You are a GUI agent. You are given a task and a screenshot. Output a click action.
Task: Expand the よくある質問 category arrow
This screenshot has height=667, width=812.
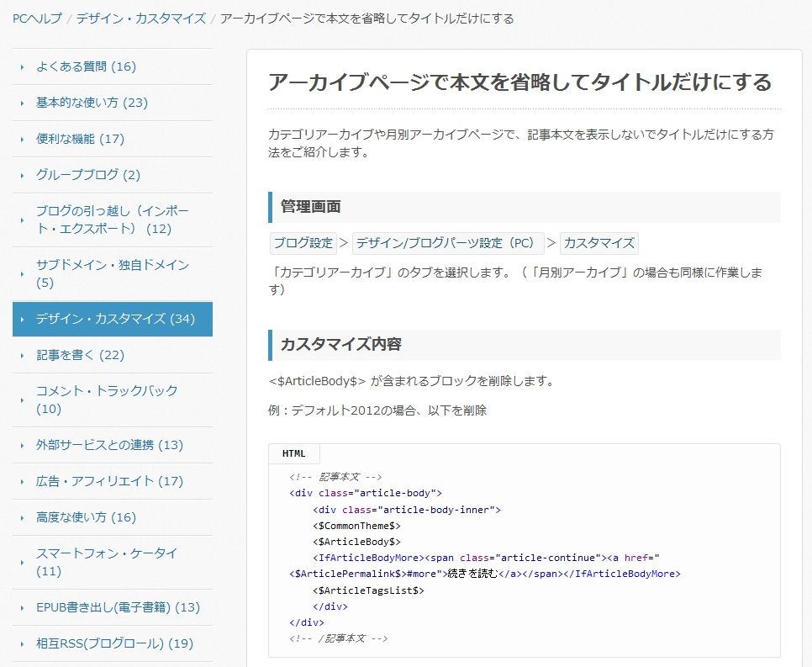(20, 66)
